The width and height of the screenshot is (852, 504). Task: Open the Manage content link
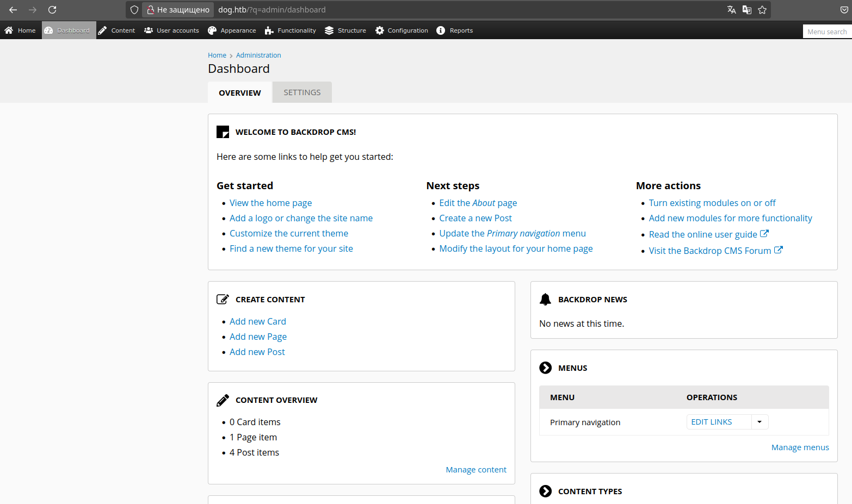pos(476,470)
